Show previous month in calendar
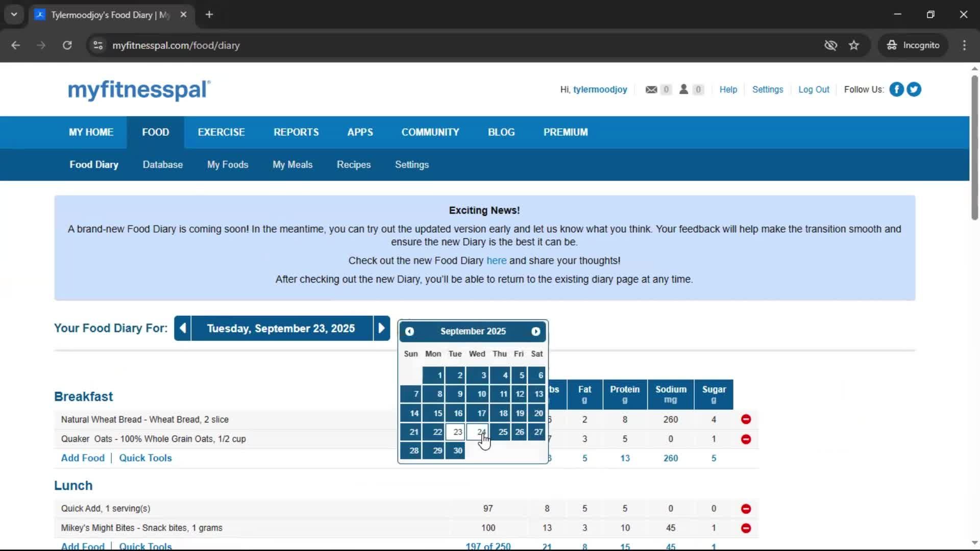The width and height of the screenshot is (980, 551). click(409, 332)
